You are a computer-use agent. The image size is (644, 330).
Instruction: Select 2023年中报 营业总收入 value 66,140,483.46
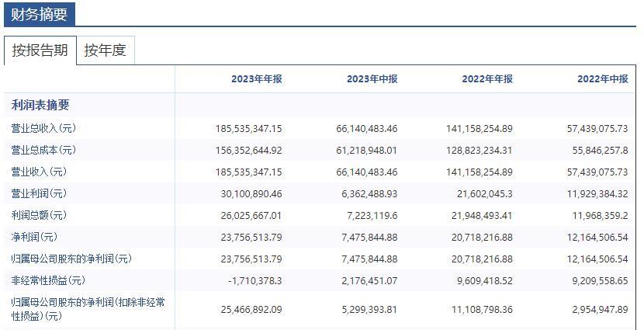[x=367, y=129]
